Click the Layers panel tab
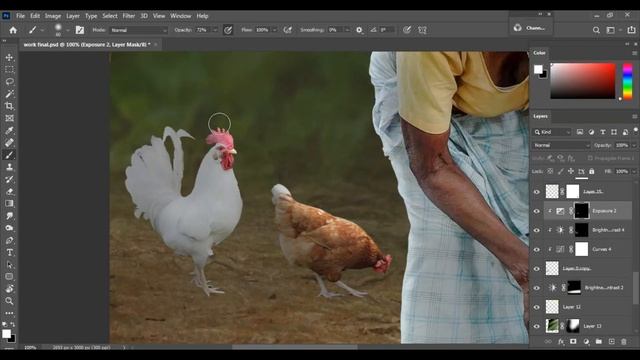This screenshot has width=640, height=360. tap(540, 116)
